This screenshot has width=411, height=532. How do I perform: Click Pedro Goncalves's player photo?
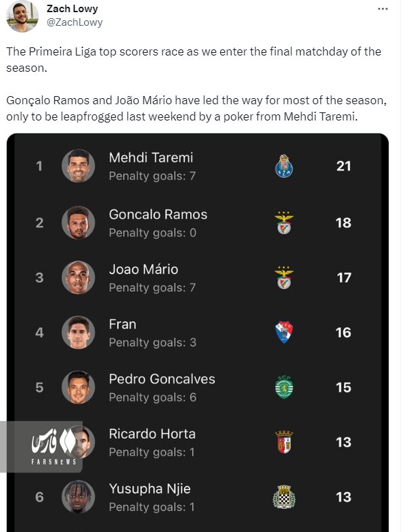click(x=78, y=387)
